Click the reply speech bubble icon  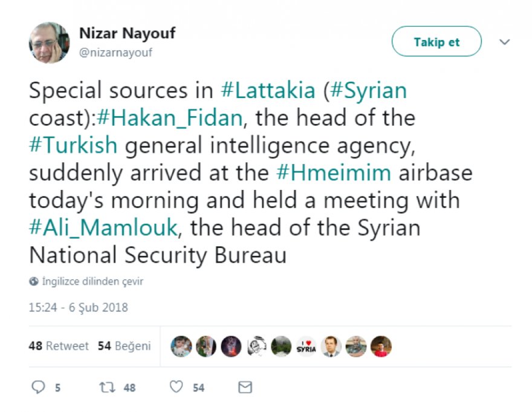tap(38, 387)
